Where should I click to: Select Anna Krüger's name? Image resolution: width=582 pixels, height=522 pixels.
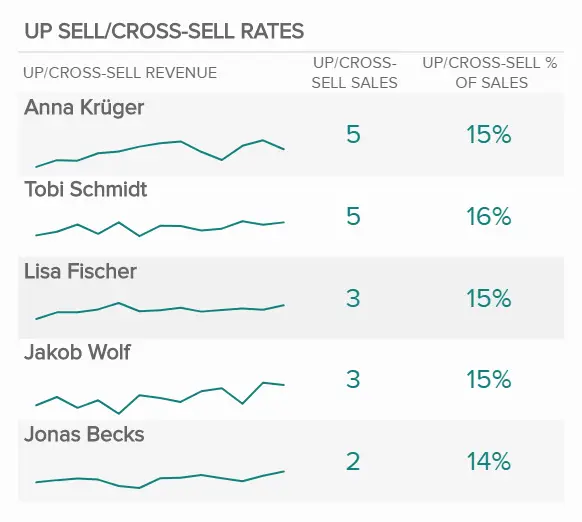[x=84, y=108]
